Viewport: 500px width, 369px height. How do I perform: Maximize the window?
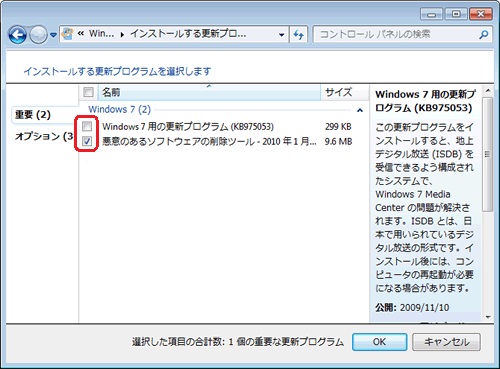tap(456, 14)
